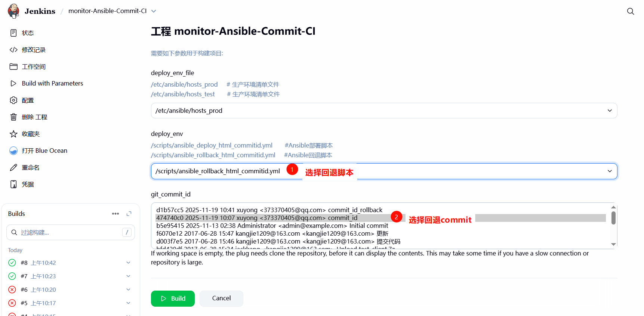Open Blue Ocean from the sidebar

pos(44,151)
